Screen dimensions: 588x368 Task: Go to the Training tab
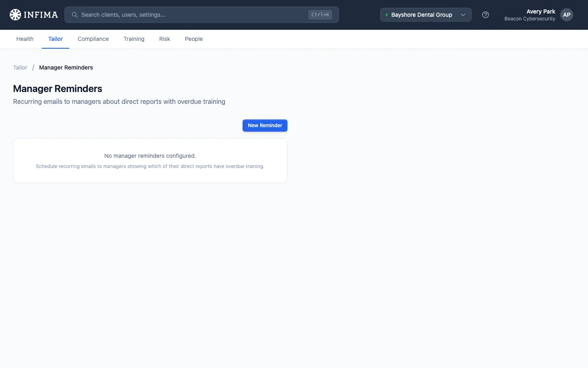click(x=134, y=39)
